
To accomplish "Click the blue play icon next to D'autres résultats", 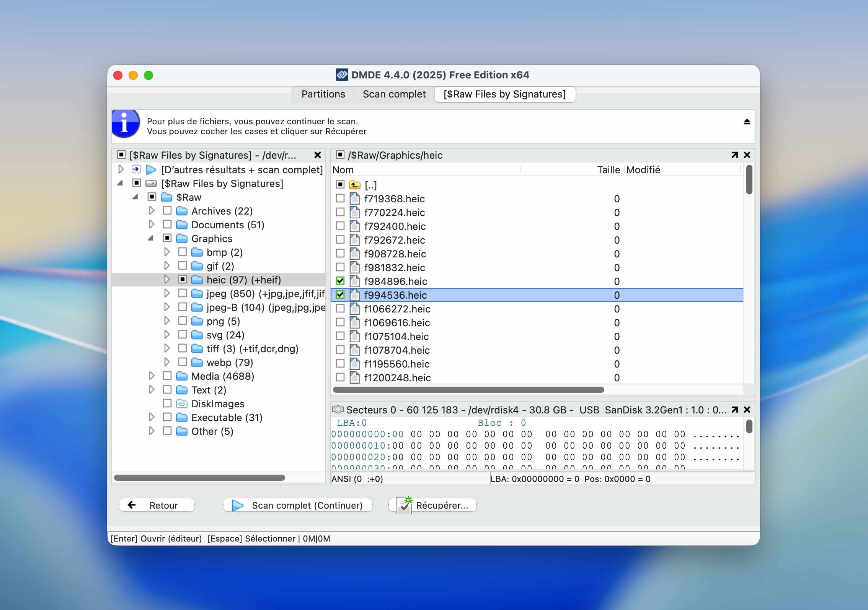I will (152, 170).
